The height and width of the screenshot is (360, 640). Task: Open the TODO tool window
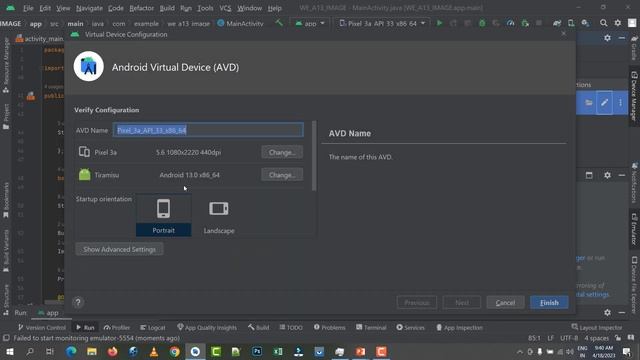[291, 327]
